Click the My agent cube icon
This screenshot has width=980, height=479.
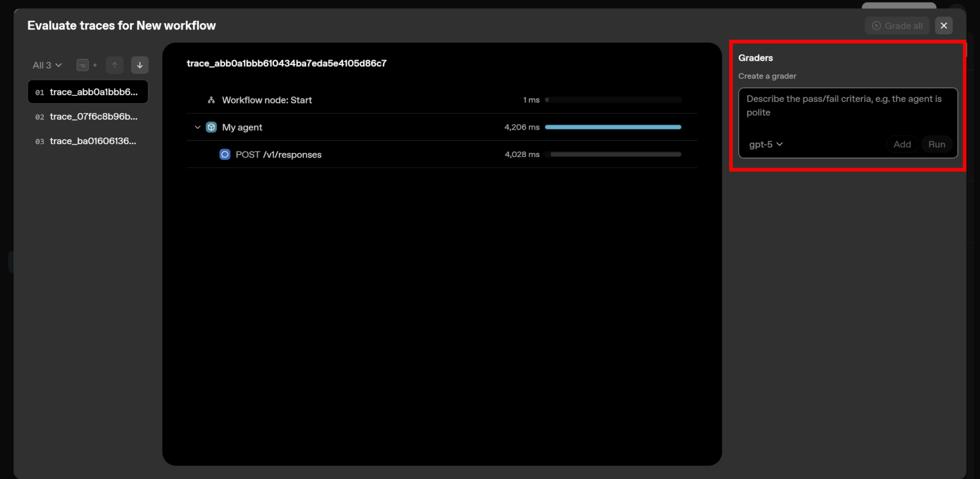pos(211,127)
